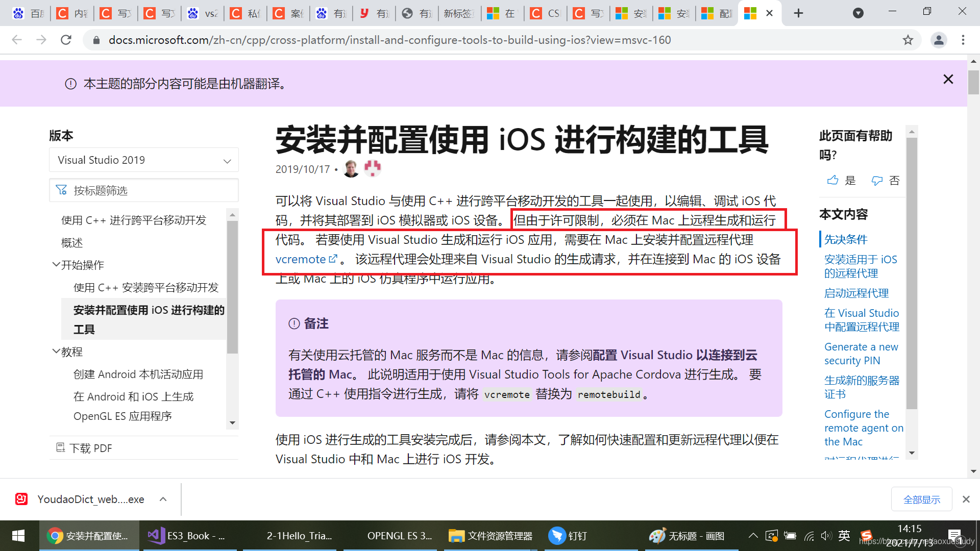
Task: Close the downloads bar
Action: pyautogui.click(x=966, y=499)
